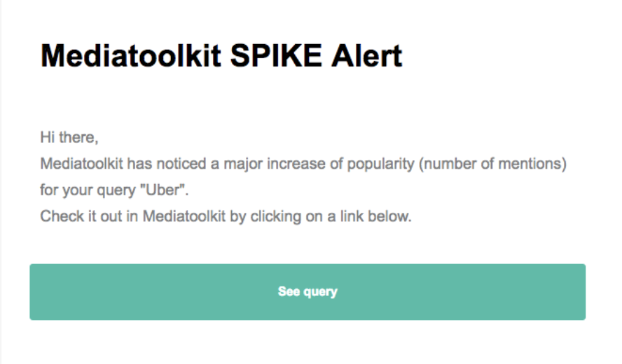Click Mediatoolkit in the Check it out sentence
This screenshot has height=364, width=622.
click(x=184, y=216)
